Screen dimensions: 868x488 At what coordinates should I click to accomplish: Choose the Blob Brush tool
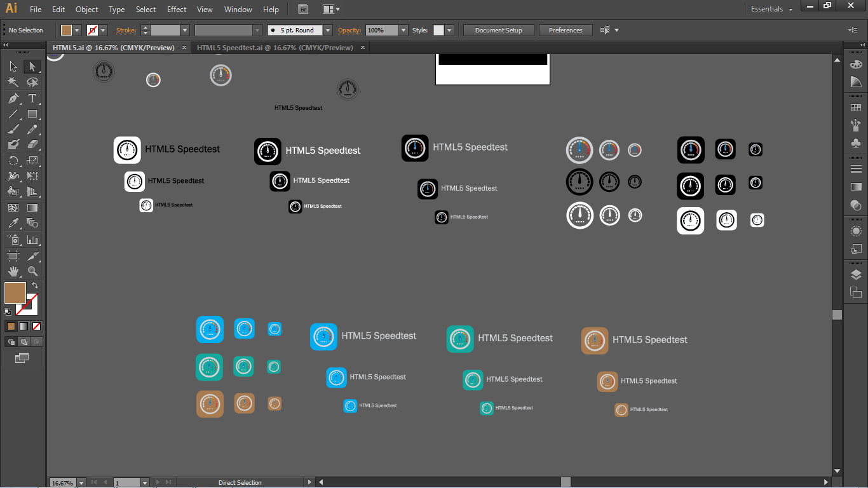pyautogui.click(x=13, y=145)
